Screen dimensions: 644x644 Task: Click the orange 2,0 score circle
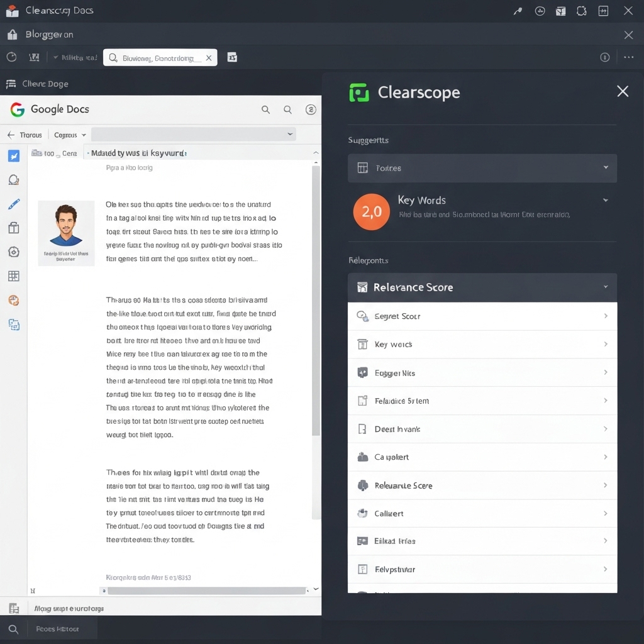[x=371, y=212]
